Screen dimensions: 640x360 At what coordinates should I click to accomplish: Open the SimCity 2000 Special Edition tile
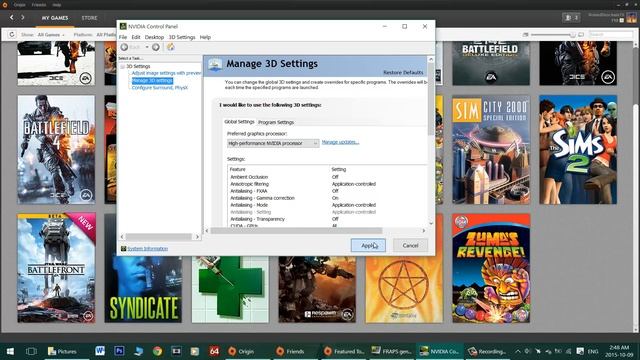tap(491, 150)
